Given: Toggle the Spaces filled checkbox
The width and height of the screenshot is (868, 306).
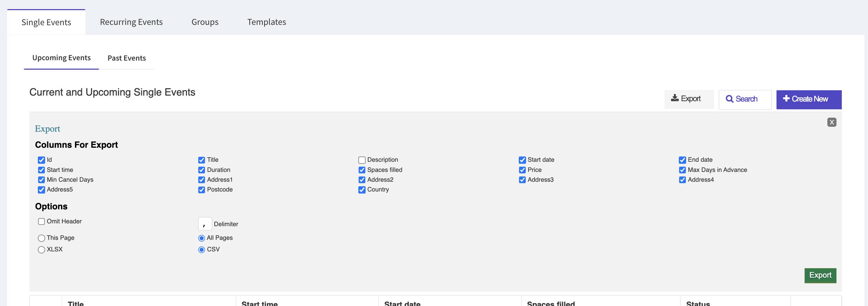Looking at the screenshot, I should (x=362, y=170).
